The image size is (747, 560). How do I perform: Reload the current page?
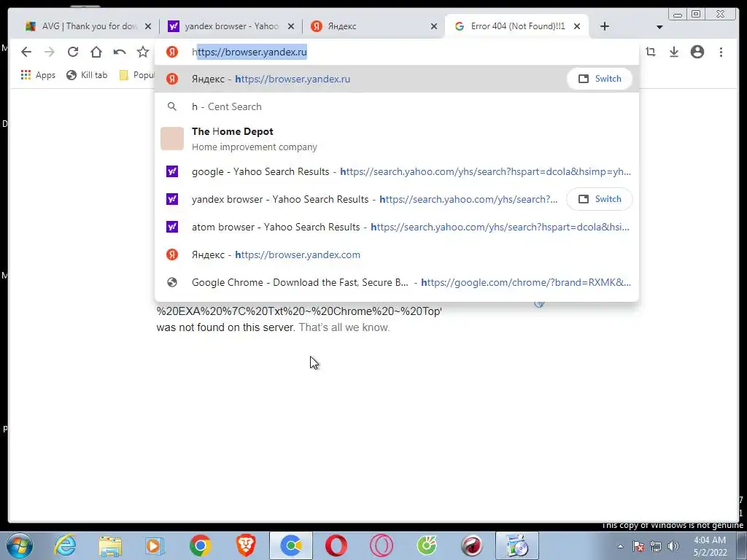pos(72,52)
